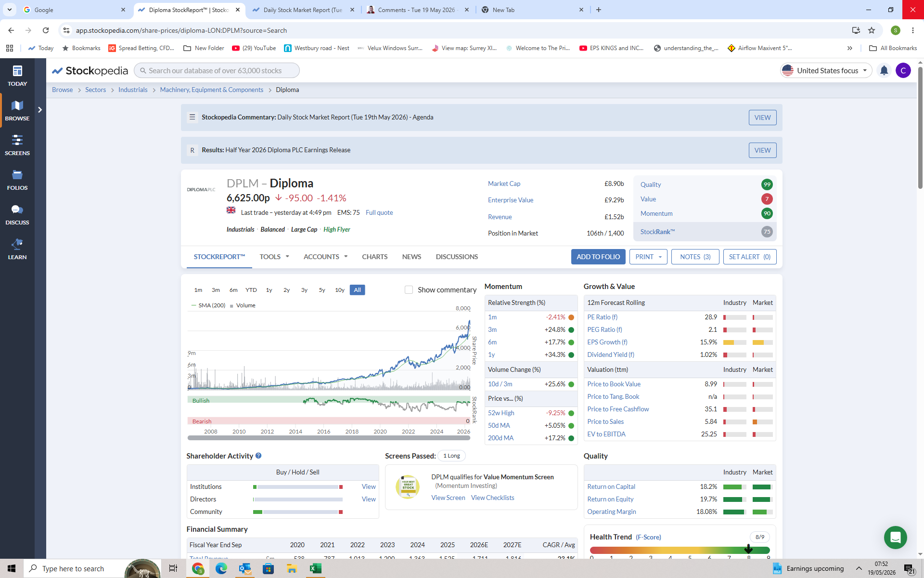Click the SET ALERT (0) button
This screenshot has width=924, height=578.
(749, 257)
